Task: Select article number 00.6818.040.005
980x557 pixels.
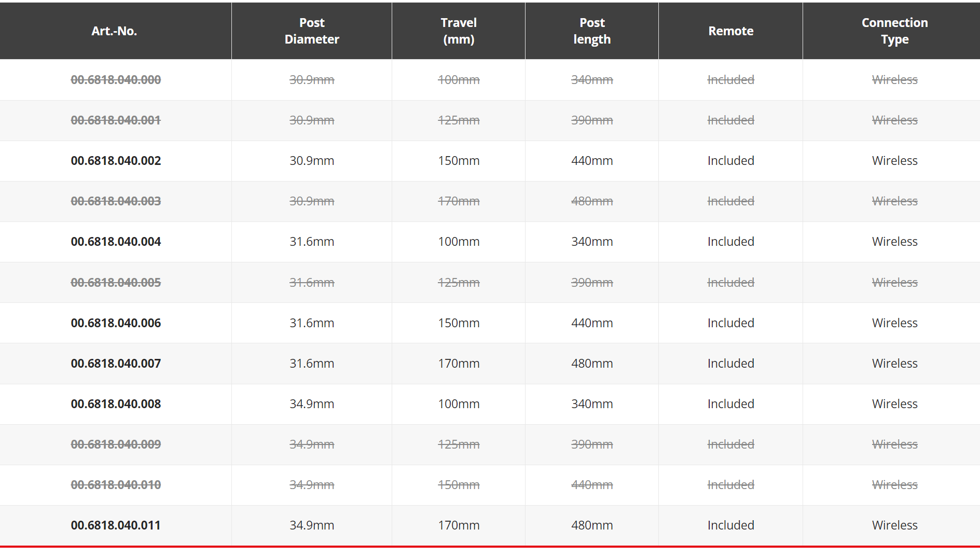Action: pos(116,283)
